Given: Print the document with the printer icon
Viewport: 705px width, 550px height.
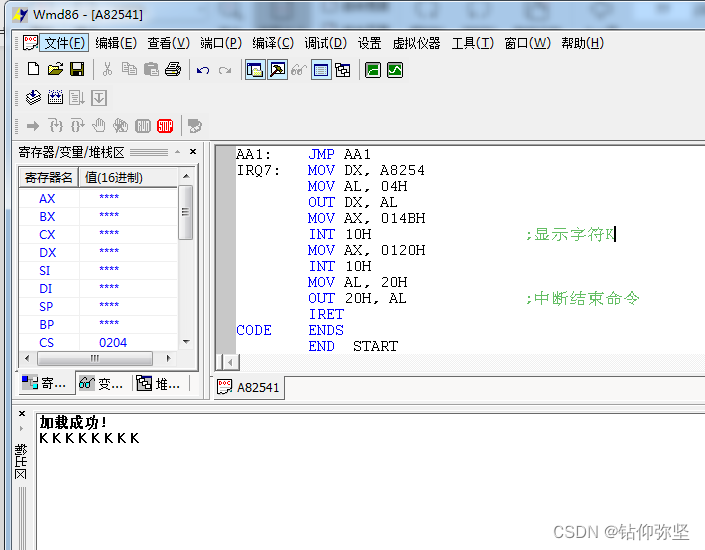Looking at the screenshot, I should tap(173, 70).
